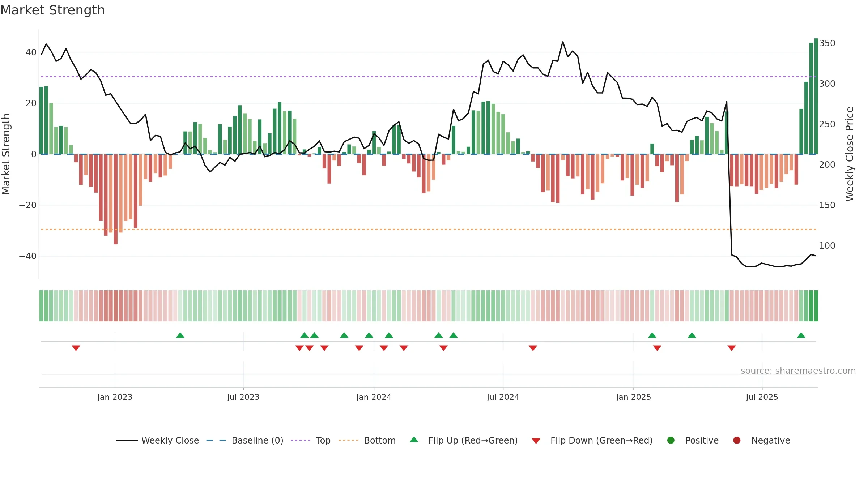
Task: Click the '−20' left axis tick label
Action: pos(28,205)
